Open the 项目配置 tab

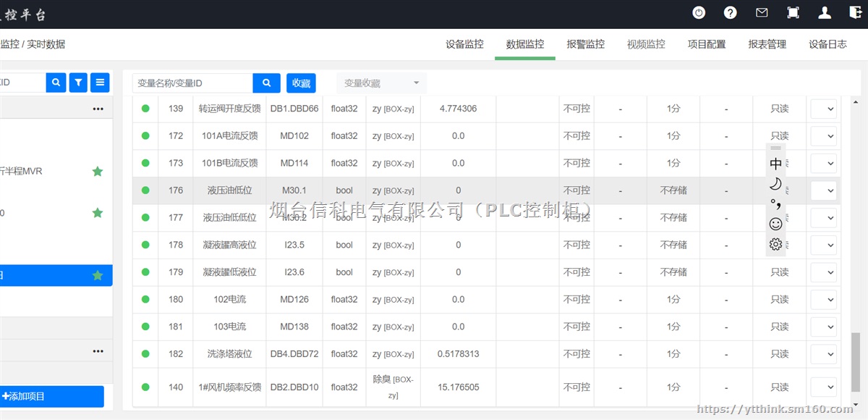coord(707,43)
